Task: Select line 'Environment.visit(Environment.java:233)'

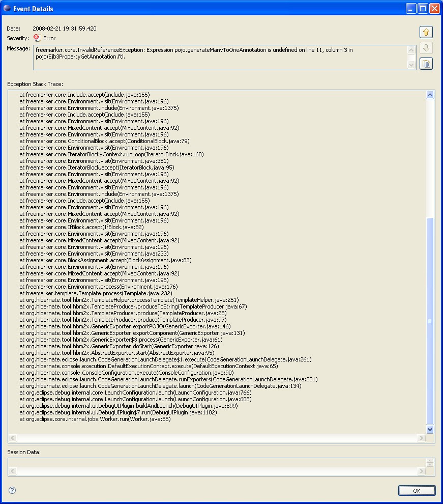Action: click(94, 254)
